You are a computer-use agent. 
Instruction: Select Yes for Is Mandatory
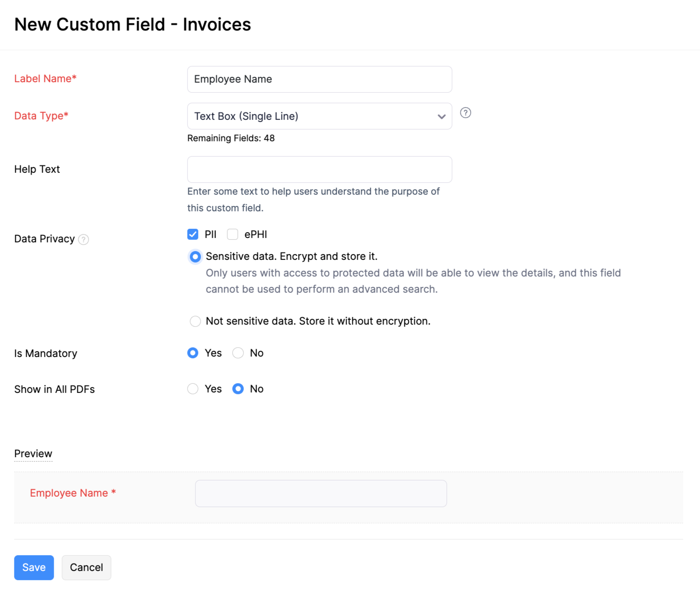(x=192, y=353)
